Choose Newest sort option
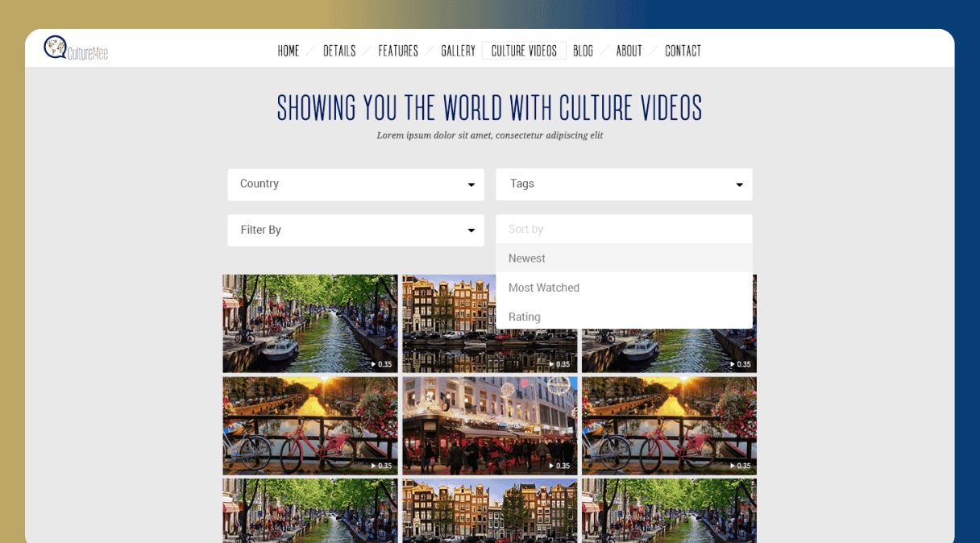This screenshot has height=543, width=980. tap(624, 258)
